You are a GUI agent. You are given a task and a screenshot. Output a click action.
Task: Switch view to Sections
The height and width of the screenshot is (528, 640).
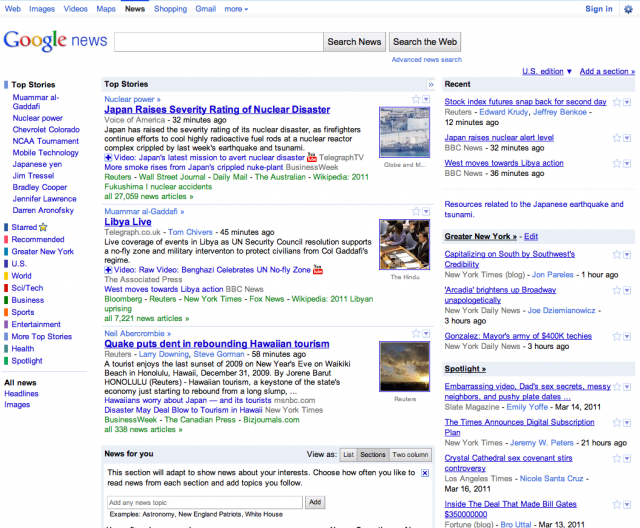373,455
